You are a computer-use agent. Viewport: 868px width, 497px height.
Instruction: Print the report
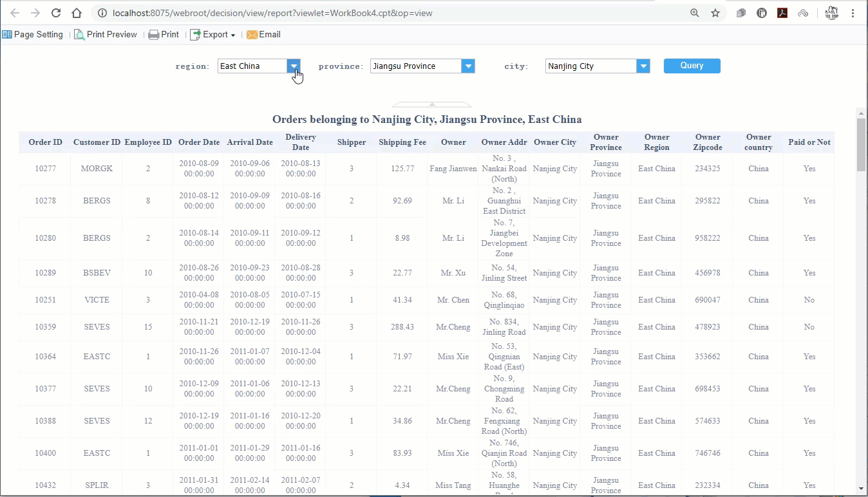click(164, 35)
